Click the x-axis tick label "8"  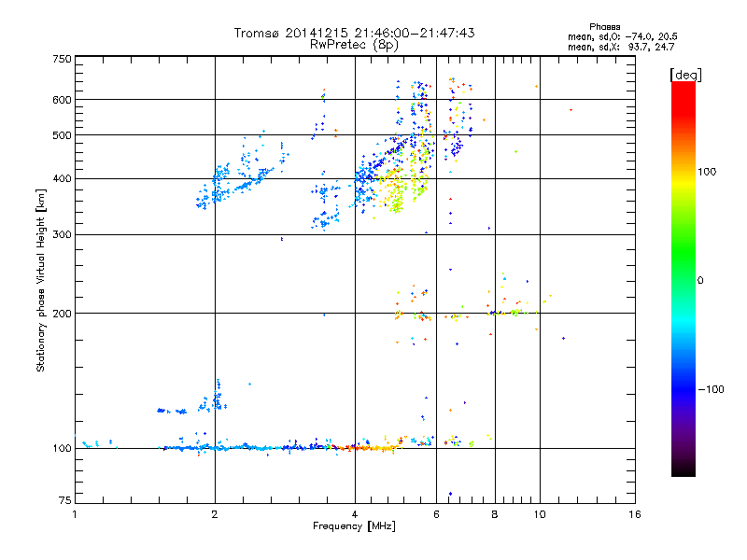point(495,514)
